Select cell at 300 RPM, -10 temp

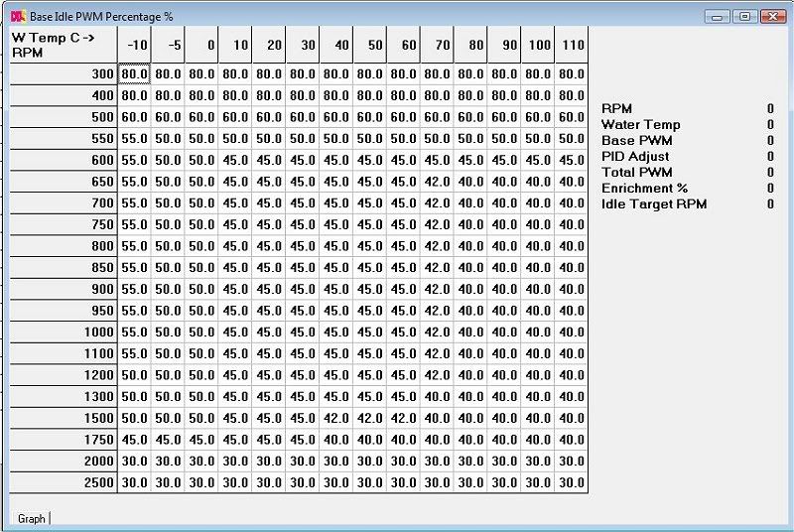[x=134, y=74]
